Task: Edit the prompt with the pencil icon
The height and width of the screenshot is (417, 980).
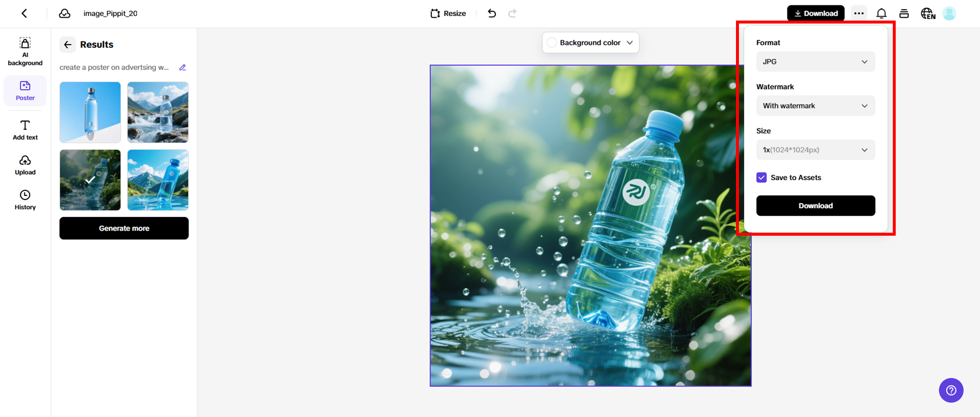Action: (183, 68)
